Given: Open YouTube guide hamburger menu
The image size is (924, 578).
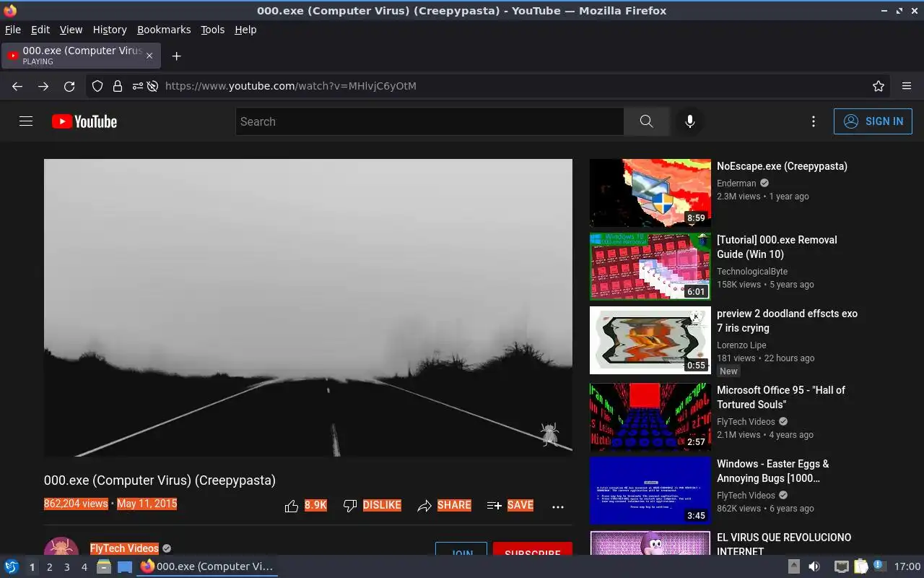Looking at the screenshot, I should click(26, 121).
